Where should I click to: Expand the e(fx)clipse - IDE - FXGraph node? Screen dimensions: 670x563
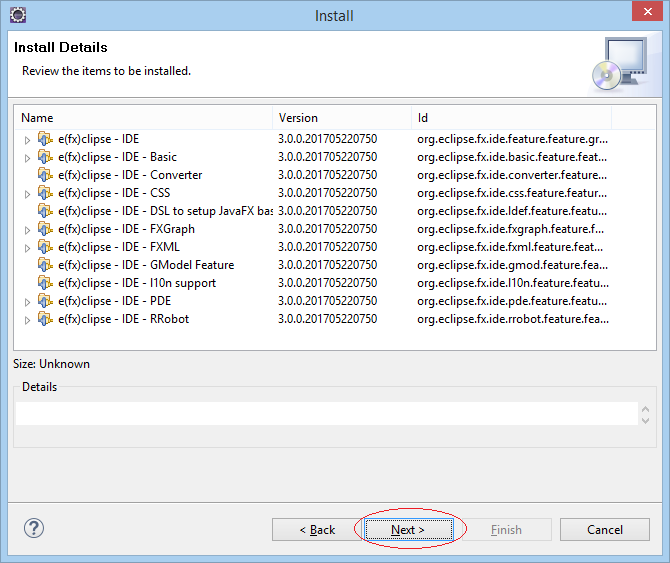[27, 230]
